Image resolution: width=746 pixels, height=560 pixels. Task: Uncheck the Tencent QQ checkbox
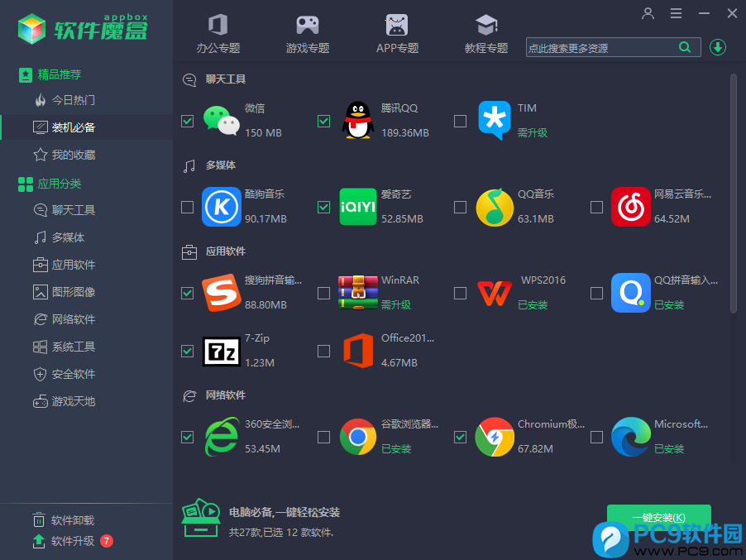click(323, 122)
